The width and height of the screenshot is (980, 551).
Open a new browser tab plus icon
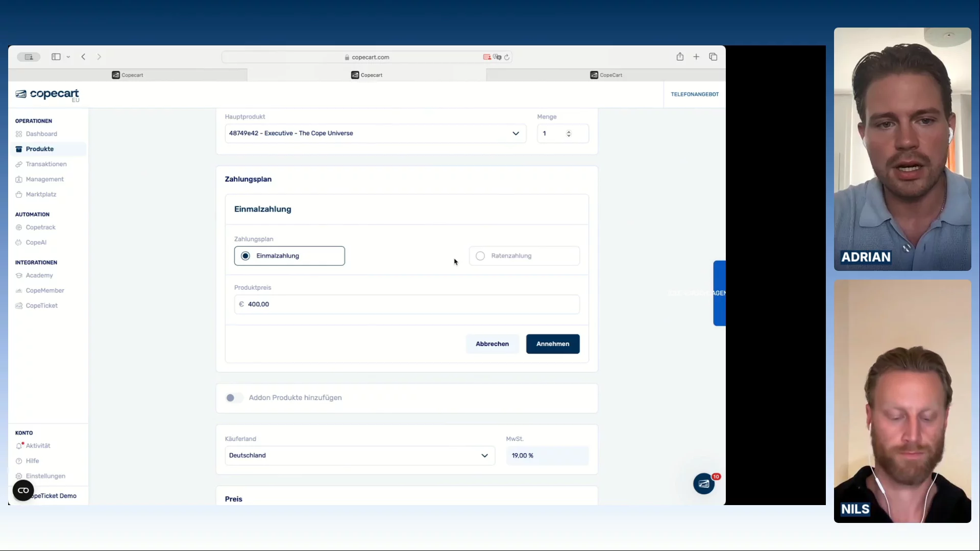pyautogui.click(x=696, y=57)
